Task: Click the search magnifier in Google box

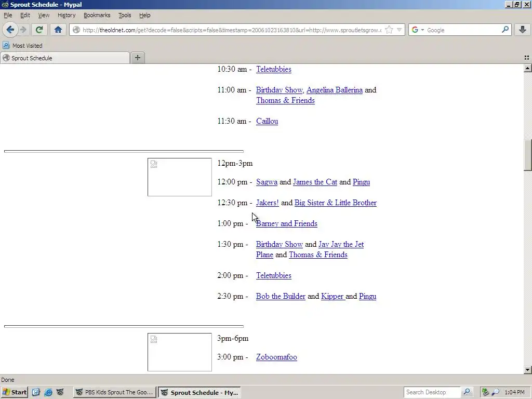Action: click(x=505, y=30)
